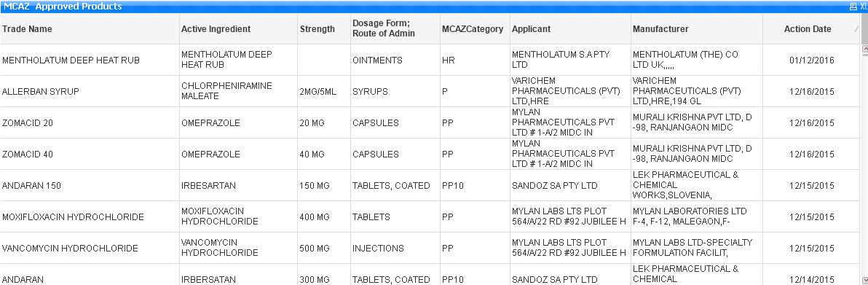The height and width of the screenshot is (285, 868).
Task: Click the print icon in title bar
Action: 853,7
